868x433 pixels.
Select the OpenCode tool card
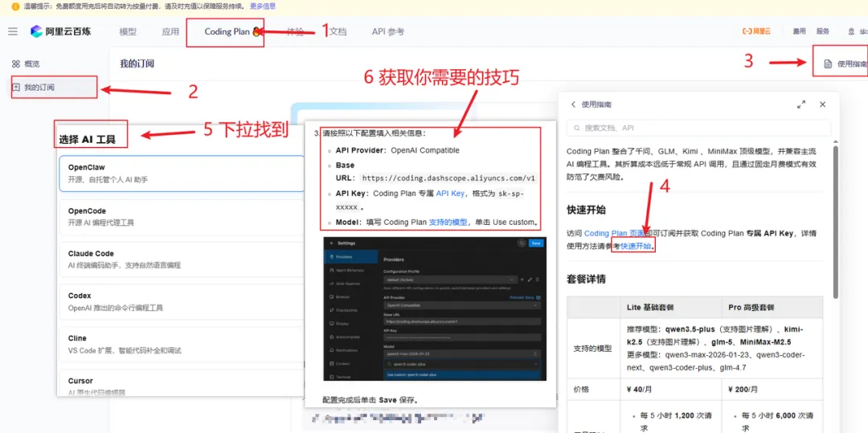pyautogui.click(x=182, y=216)
